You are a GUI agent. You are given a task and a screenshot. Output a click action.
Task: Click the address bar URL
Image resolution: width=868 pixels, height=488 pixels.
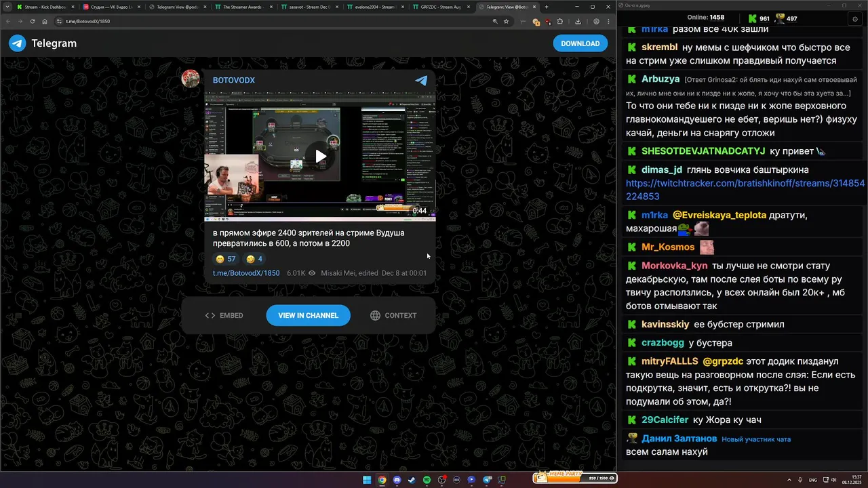tap(87, 21)
